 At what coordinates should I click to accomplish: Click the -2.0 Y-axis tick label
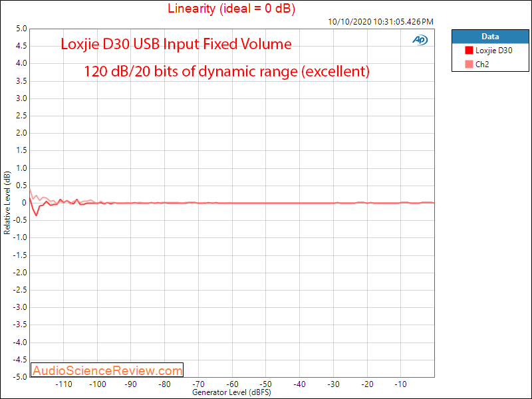[x=20, y=273]
